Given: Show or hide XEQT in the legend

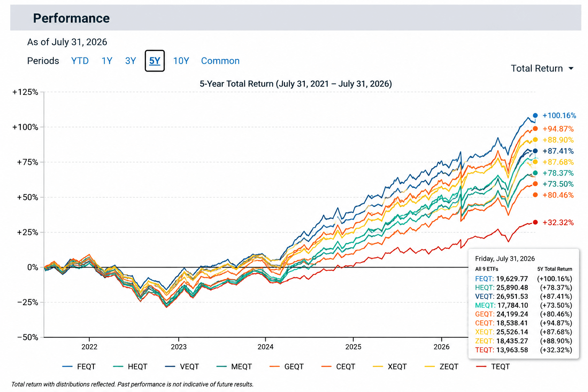Looking at the screenshot, I should click(390, 367).
